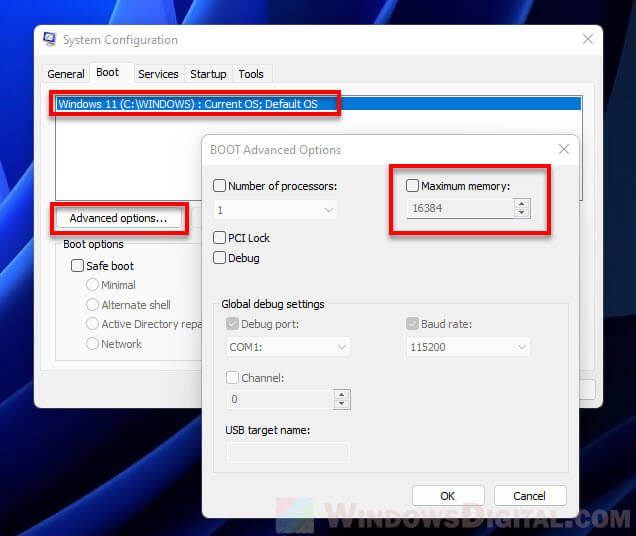
Task: Select the Network safe boot option
Action: [92, 344]
